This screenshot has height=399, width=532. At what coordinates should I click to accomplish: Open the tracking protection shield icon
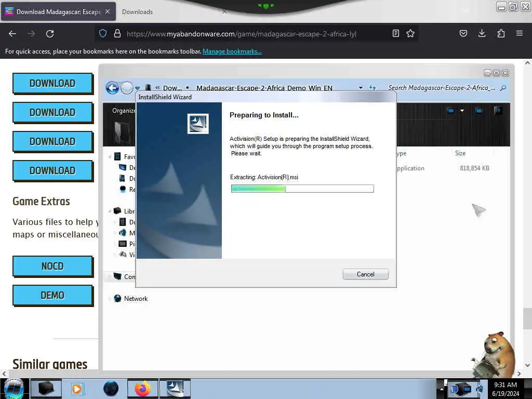click(103, 33)
